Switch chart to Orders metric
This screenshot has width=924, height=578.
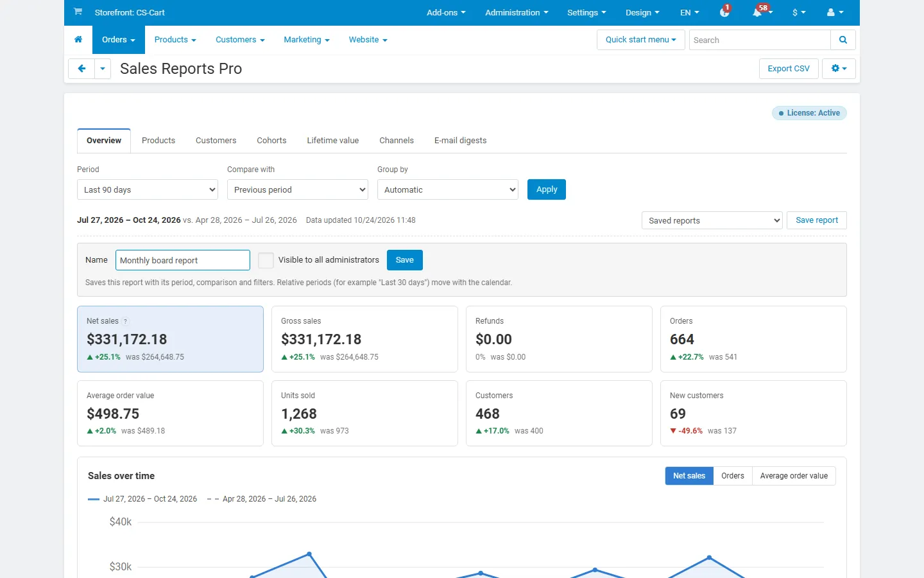tap(733, 476)
